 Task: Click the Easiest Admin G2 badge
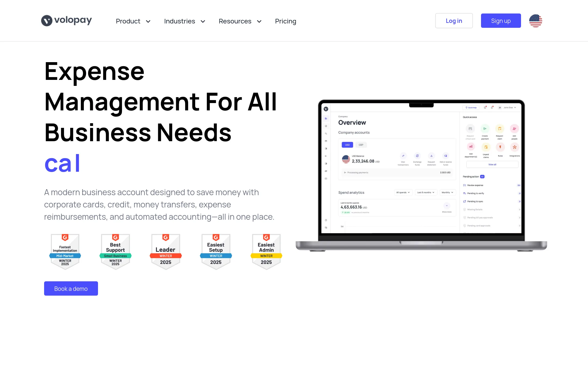point(266,252)
